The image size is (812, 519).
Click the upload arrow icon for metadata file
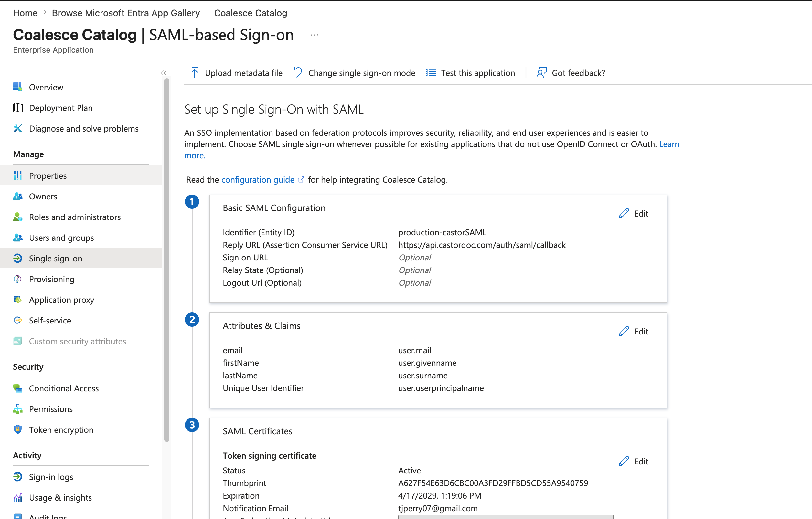point(195,73)
